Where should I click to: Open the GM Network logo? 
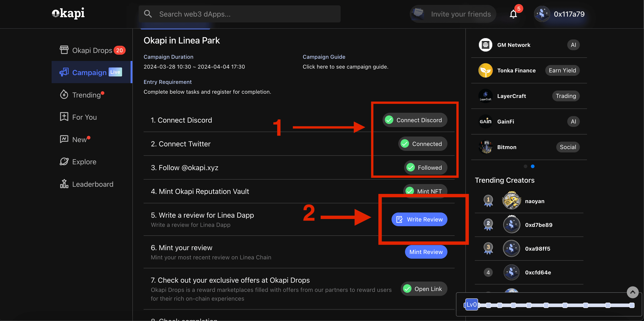click(x=485, y=45)
